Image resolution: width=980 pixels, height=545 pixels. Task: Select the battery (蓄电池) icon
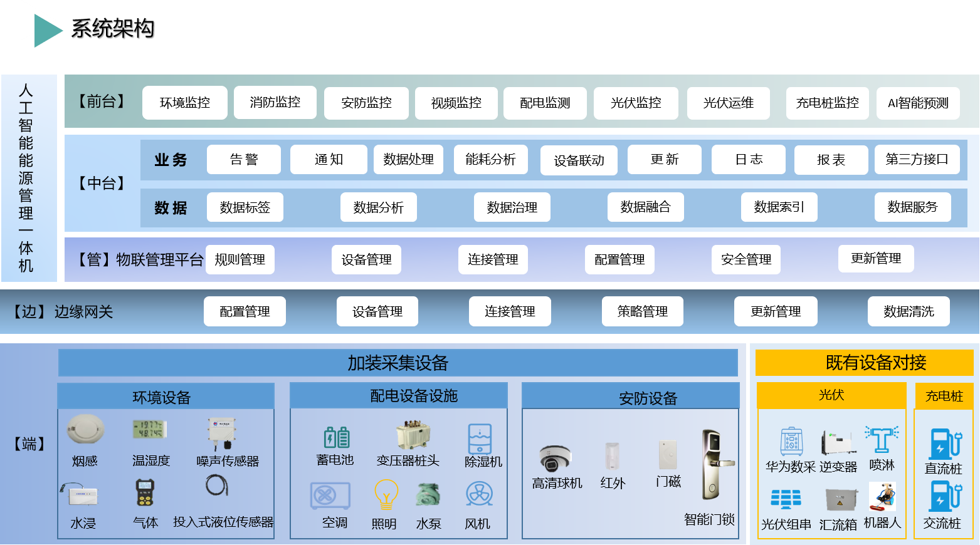[336, 437]
